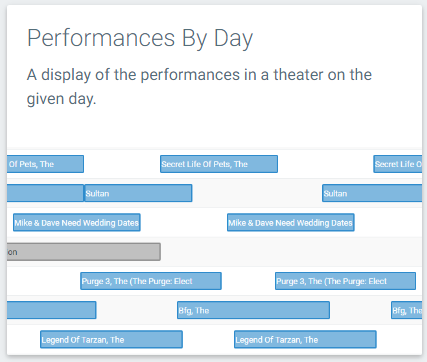This screenshot has height=362, width=427.
Task: Click unlabeled blue block before 'Bfg, The'
Action: pos(52,310)
